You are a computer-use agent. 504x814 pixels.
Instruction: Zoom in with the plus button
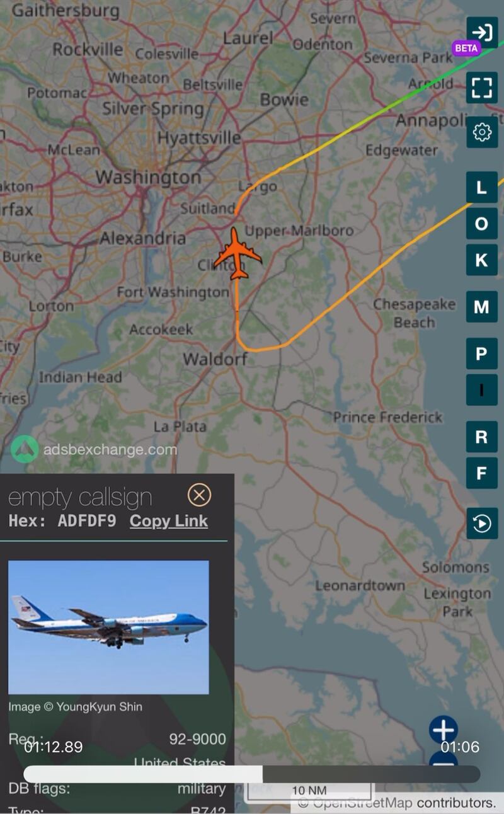[444, 730]
